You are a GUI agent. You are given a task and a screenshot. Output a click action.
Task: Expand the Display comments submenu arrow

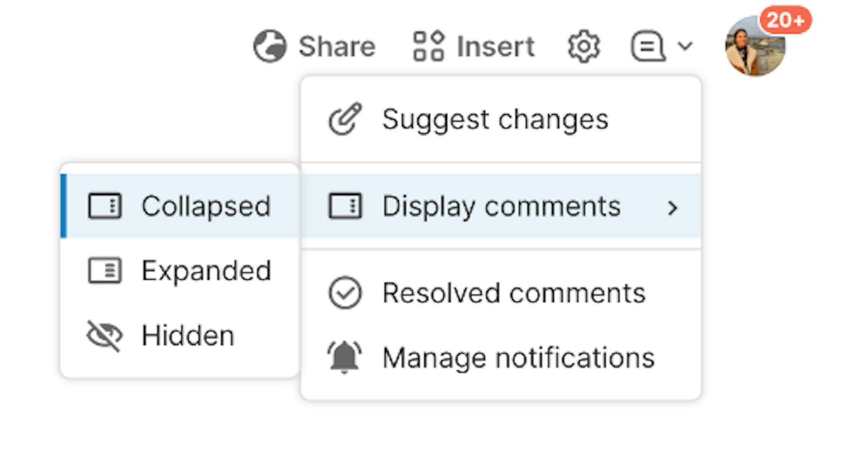pos(672,208)
